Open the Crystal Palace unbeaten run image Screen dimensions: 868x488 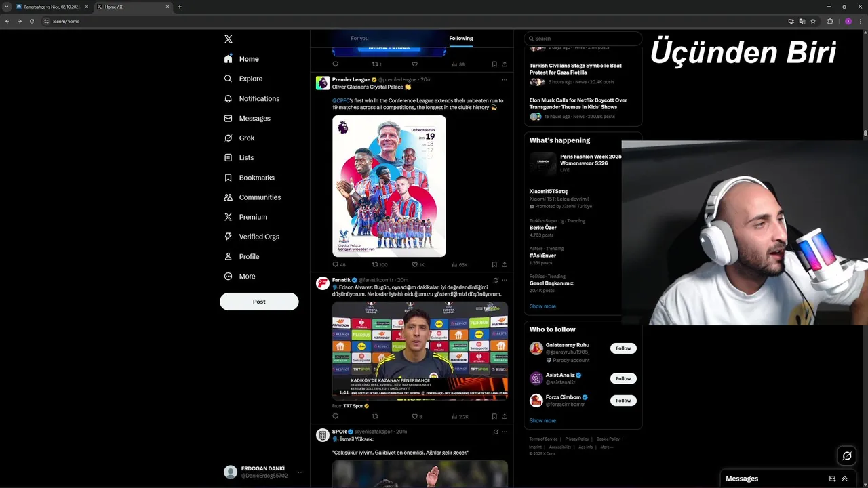click(389, 186)
